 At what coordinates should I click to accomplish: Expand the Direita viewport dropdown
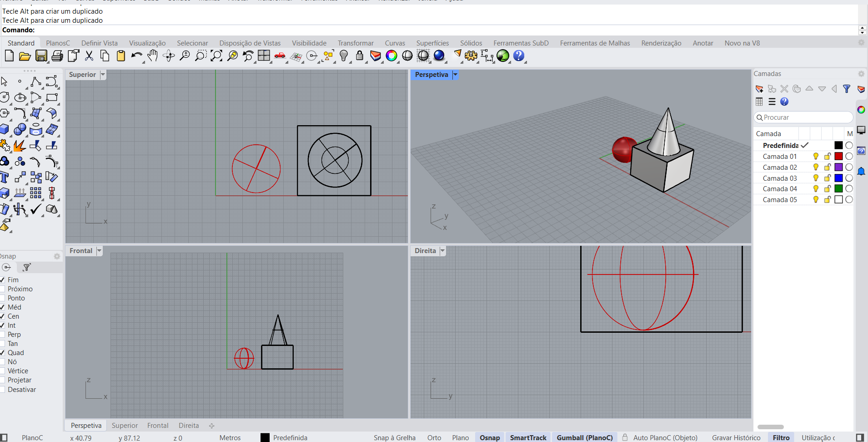[442, 251]
